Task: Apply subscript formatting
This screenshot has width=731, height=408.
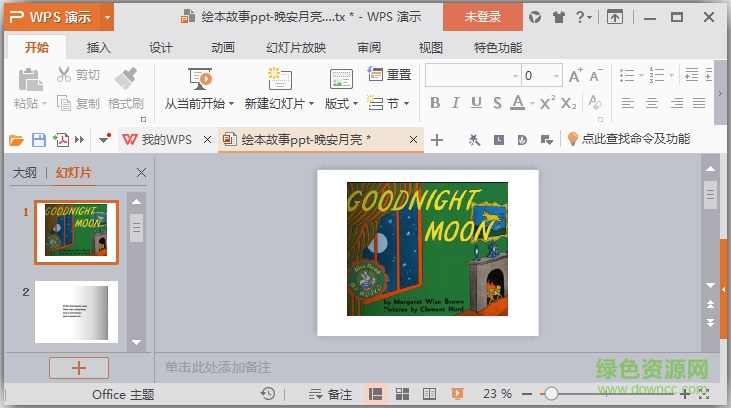Action: [568, 103]
